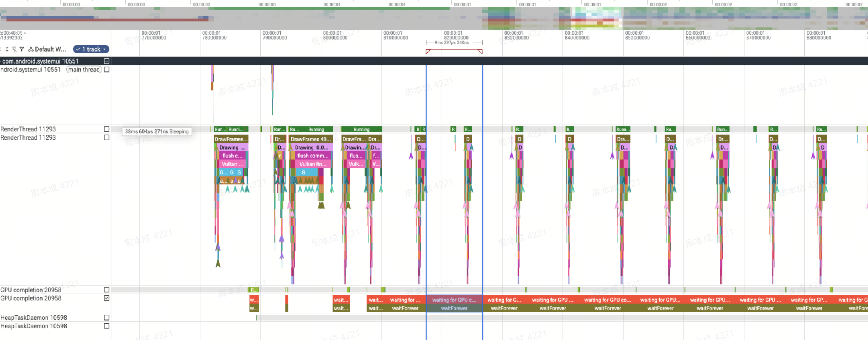Open the '1 track' selection dropdown
This screenshot has width=868, height=340.
click(x=91, y=49)
